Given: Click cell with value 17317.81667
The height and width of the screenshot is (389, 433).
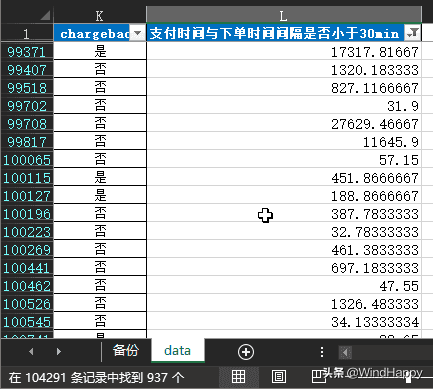Looking at the screenshot, I should 284,52.
